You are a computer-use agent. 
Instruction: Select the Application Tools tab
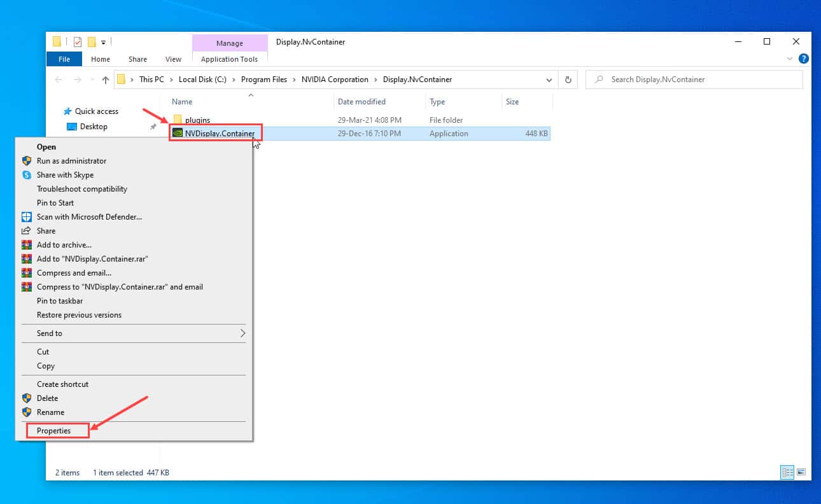[x=229, y=59]
